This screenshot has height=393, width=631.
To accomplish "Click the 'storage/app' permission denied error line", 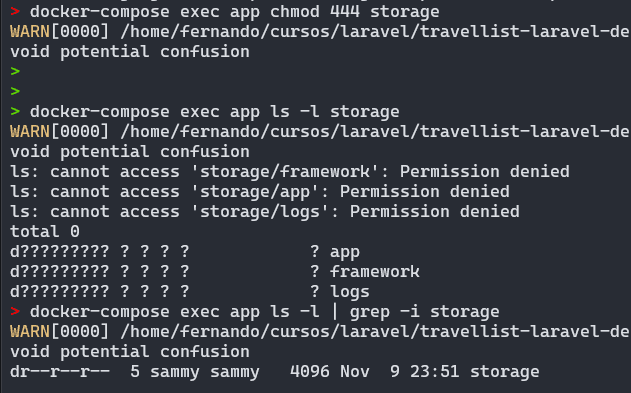I will click(260, 191).
